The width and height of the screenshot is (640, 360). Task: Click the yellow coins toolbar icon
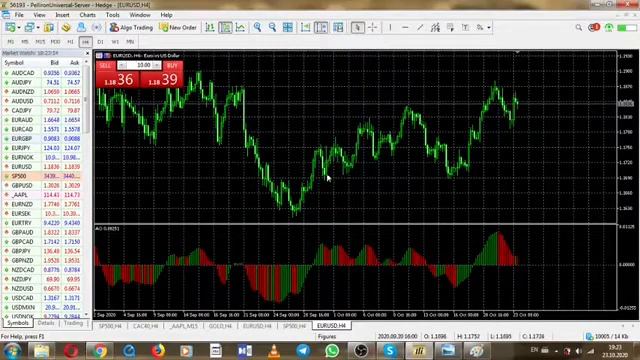click(x=66, y=27)
